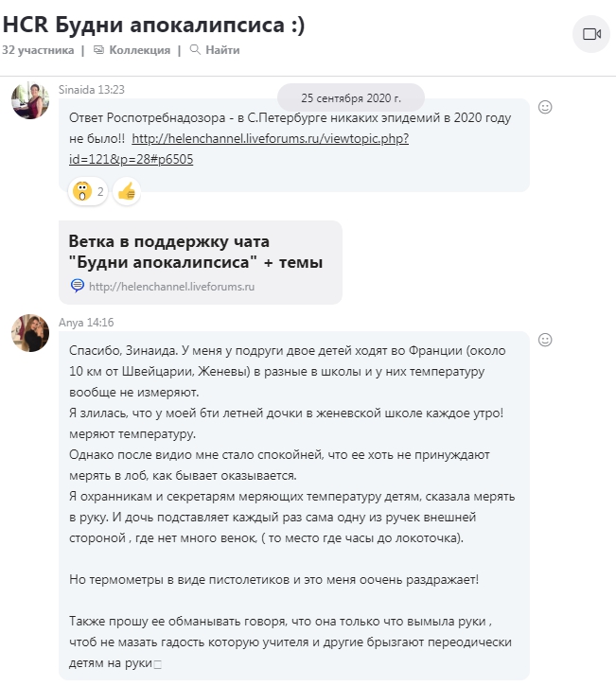Open the reaction picker for Sinaida's message
This screenshot has width=616, height=686.
click(545, 107)
